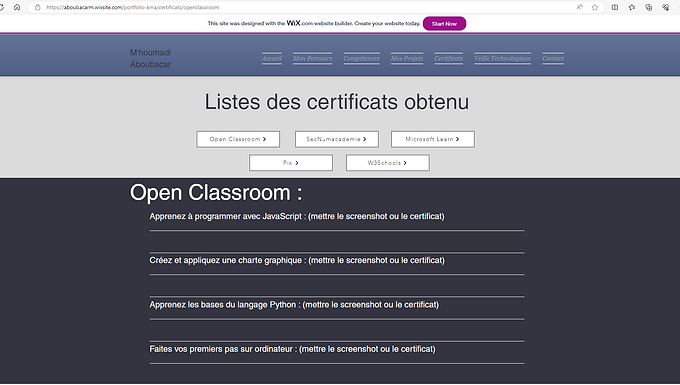Click the Faites vos premiers pas sur ordinateur line
This screenshot has width=680, height=385.
point(292,349)
